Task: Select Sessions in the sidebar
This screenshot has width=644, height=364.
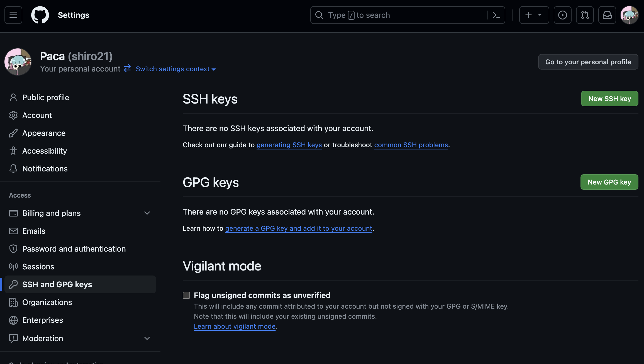Action: (x=38, y=267)
